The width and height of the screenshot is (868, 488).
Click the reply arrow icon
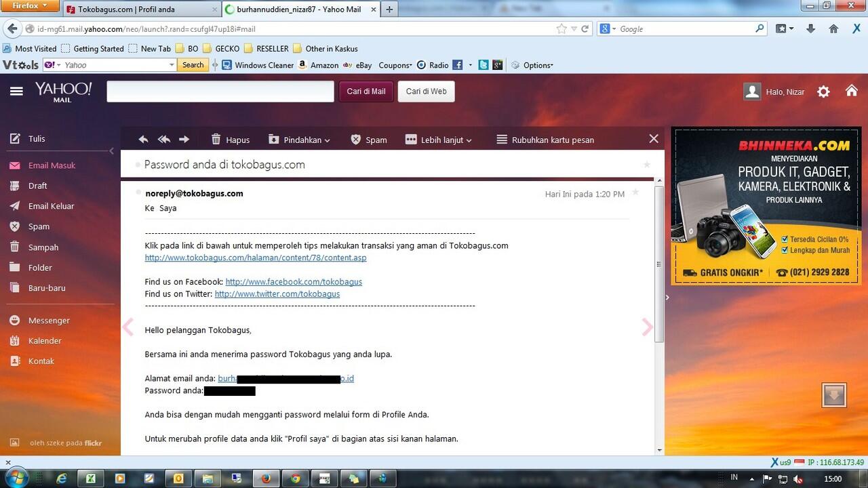click(x=143, y=139)
